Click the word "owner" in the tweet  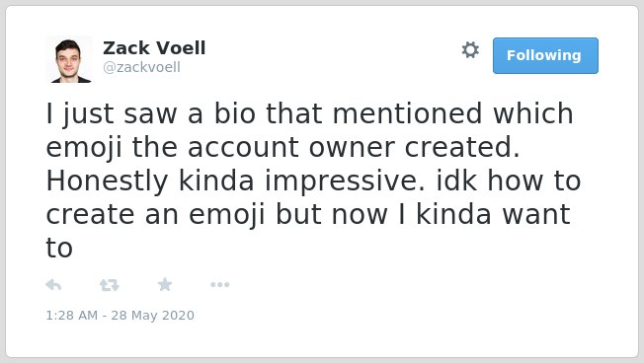point(352,148)
